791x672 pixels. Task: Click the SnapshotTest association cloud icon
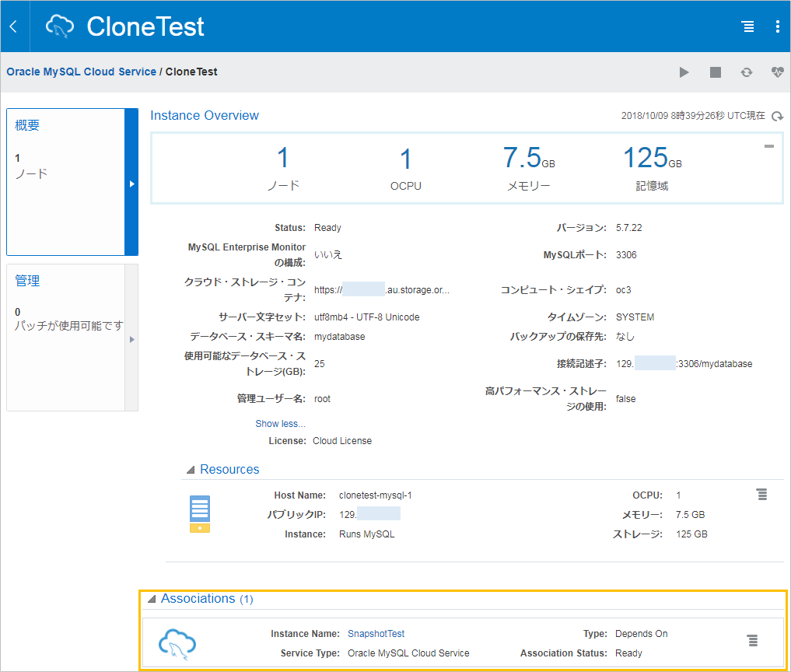[x=177, y=644]
